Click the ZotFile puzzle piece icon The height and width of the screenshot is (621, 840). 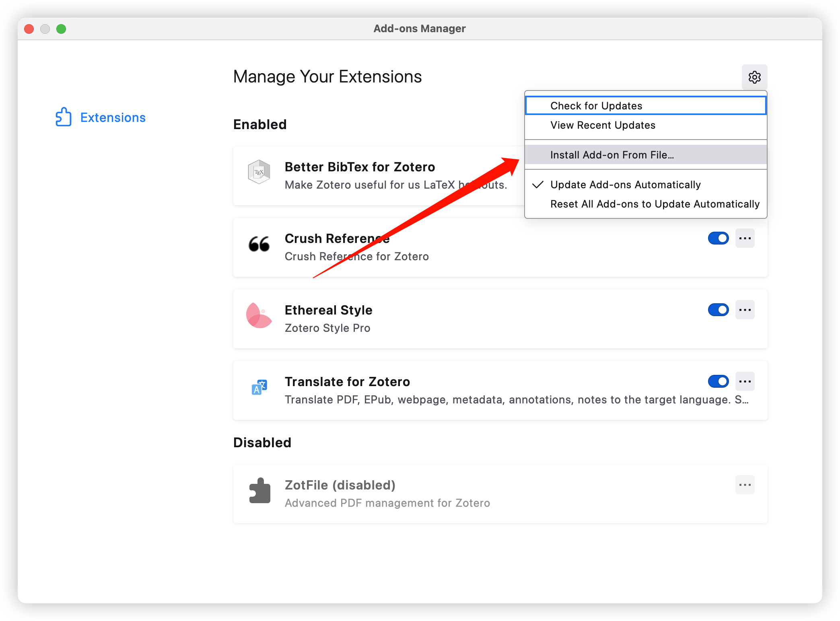coord(259,491)
